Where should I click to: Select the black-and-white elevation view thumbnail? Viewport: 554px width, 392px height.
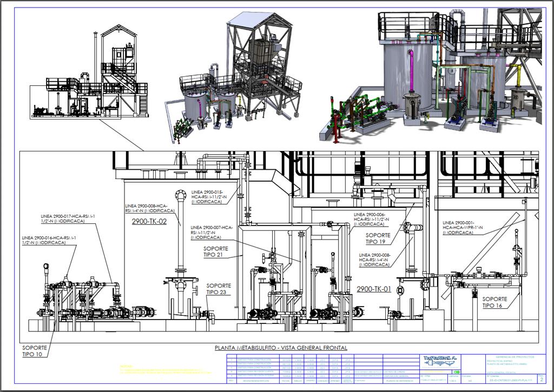click(89, 72)
